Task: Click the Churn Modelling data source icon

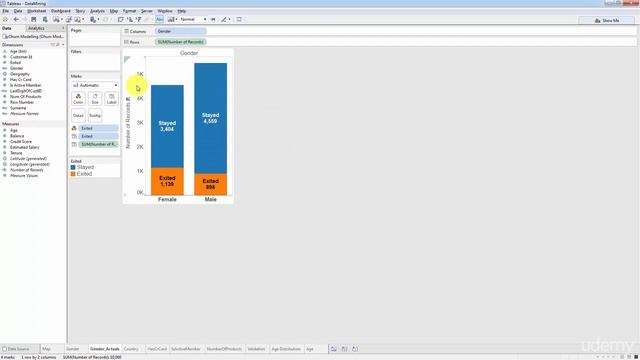Action: click(x=5, y=36)
